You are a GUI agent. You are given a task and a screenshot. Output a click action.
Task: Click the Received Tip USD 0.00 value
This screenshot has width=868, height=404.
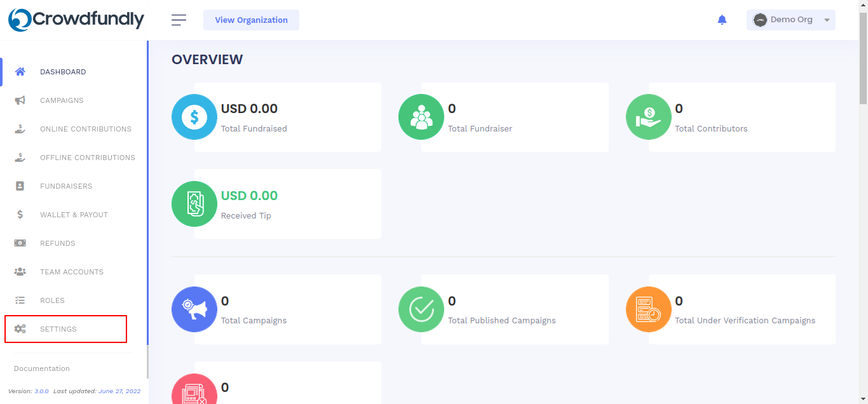(249, 196)
